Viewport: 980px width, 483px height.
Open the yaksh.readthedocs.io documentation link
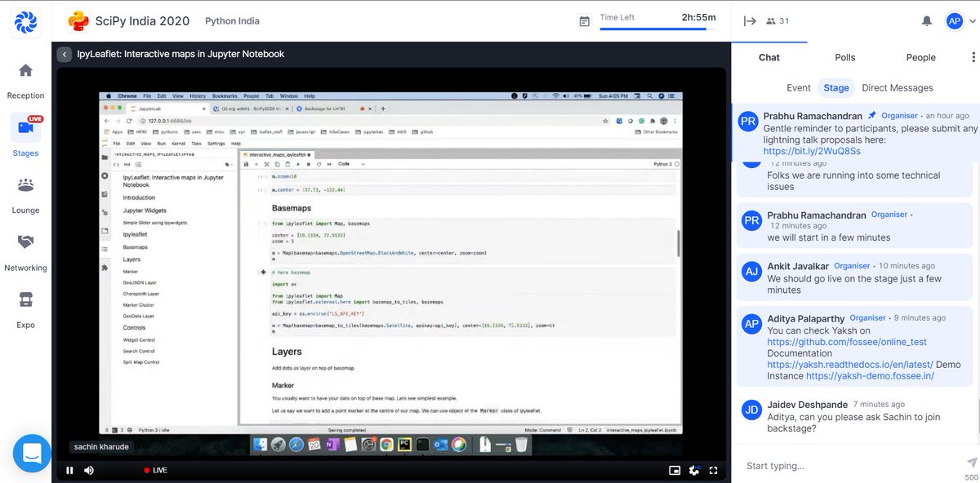point(850,365)
